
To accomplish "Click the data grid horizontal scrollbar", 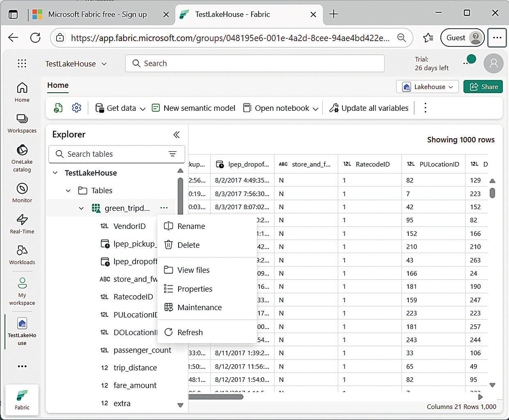I will point(216,397).
